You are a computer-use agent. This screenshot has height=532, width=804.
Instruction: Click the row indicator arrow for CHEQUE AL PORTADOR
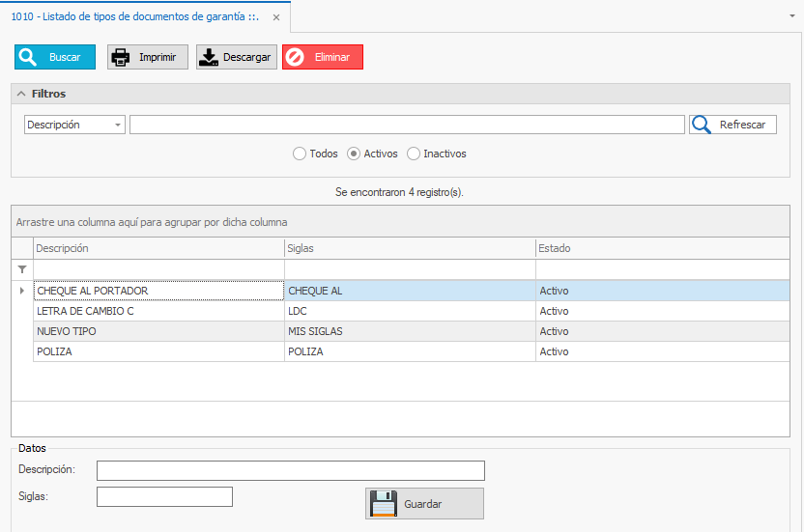pyautogui.click(x=22, y=291)
